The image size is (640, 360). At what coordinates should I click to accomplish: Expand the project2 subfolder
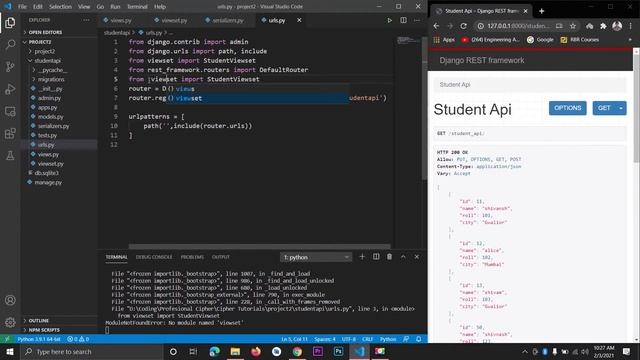point(44,51)
